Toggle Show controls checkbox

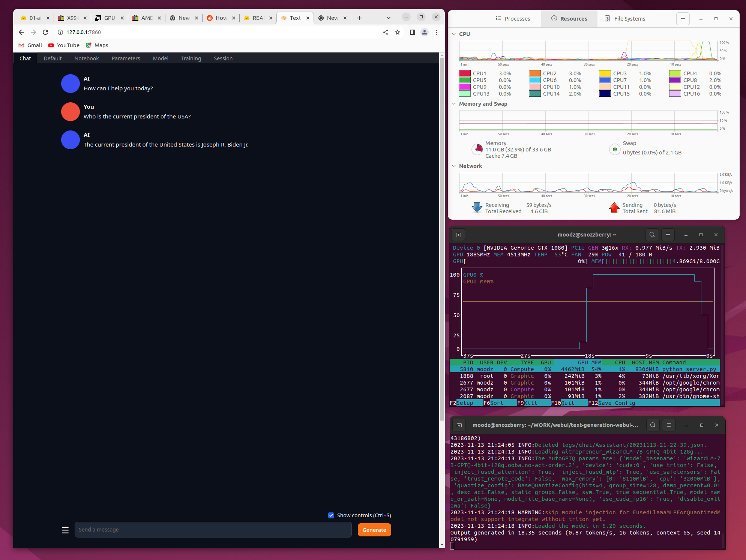(331, 515)
